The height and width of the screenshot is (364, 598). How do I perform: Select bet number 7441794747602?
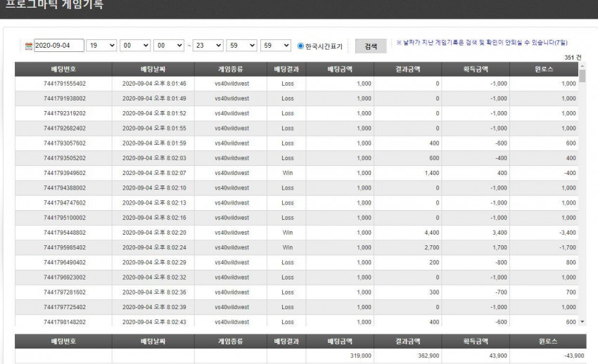pos(65,203)
